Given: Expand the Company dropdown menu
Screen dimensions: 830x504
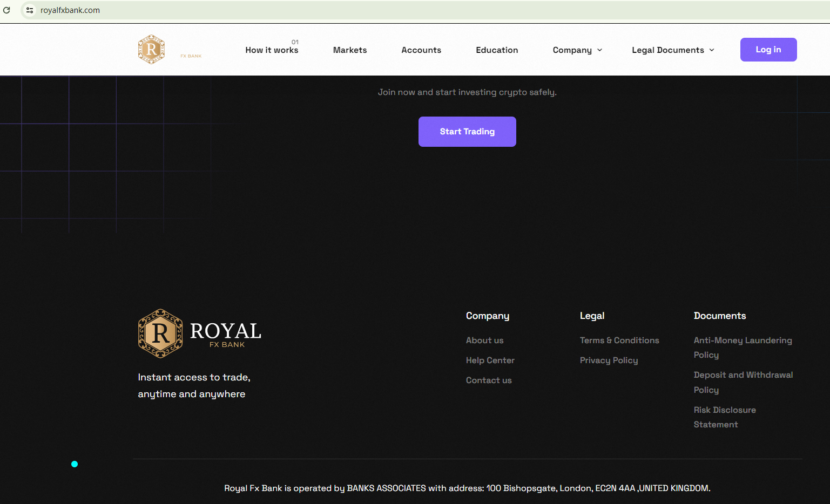Looking at the screenshot, I should pos(577,50).
